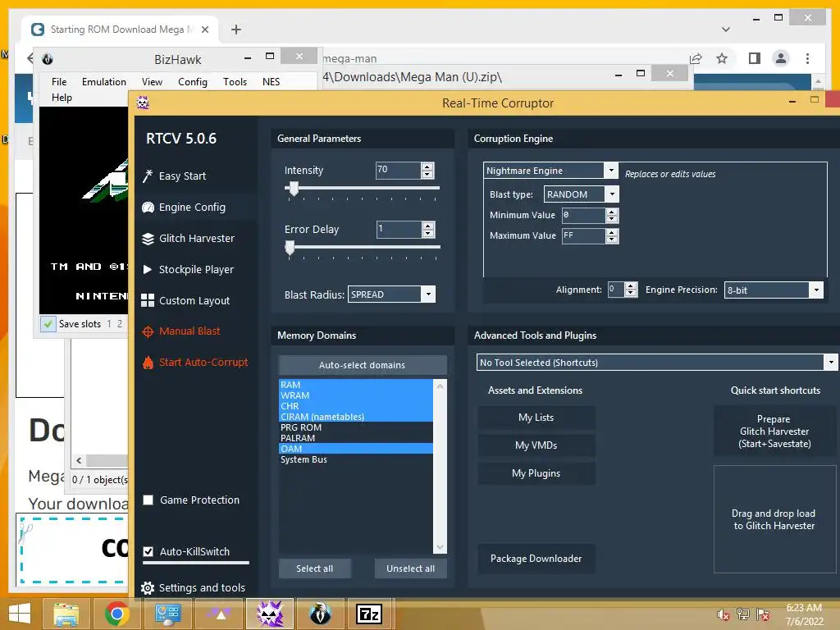Open BizHawk NES menu
The image size is (840, 630).
pos(271,81)
